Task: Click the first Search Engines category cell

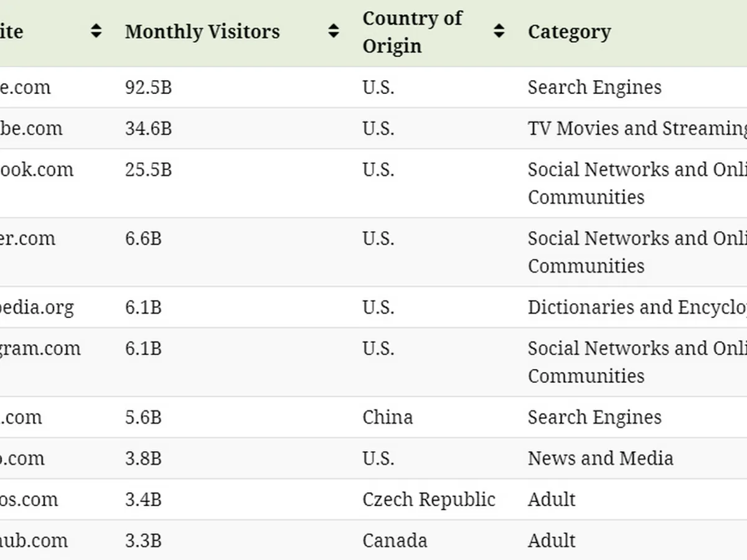Action: [x=594, y=87]
